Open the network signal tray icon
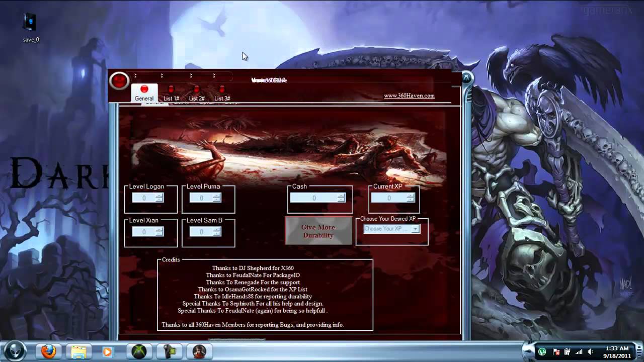The image size is (644, 362). click(x=579, y=352)
